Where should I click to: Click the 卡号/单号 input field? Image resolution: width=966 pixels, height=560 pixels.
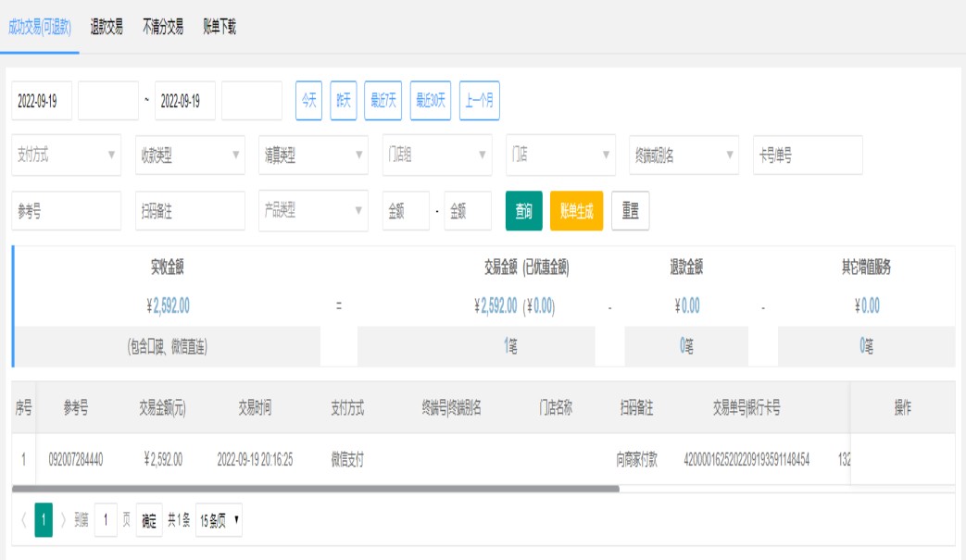coord(808,156)
